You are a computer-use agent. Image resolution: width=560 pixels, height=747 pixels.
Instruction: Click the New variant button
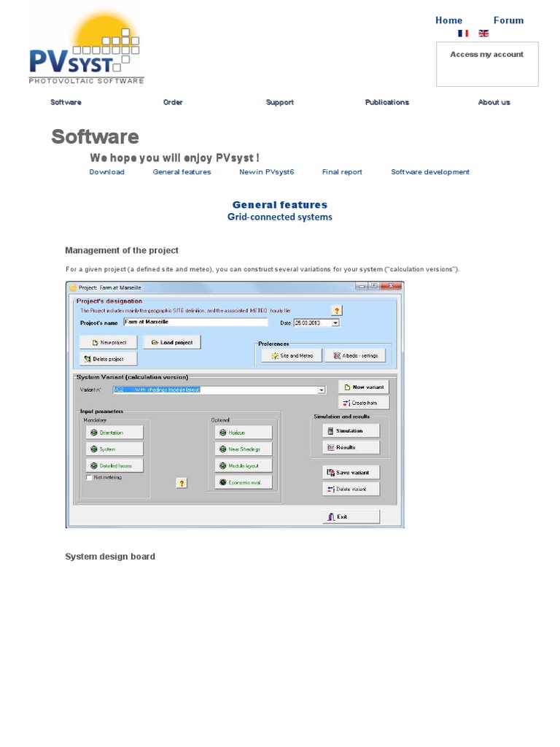click(364, 387)
